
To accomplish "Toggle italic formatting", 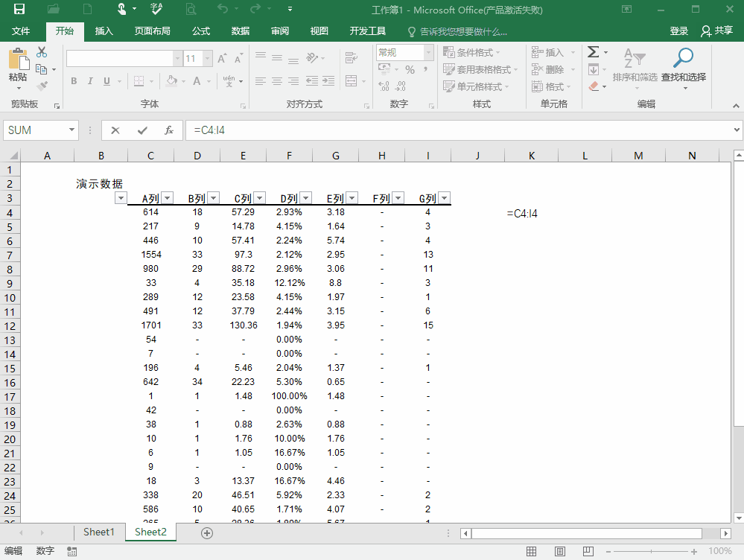I will (x=89, y=80).
